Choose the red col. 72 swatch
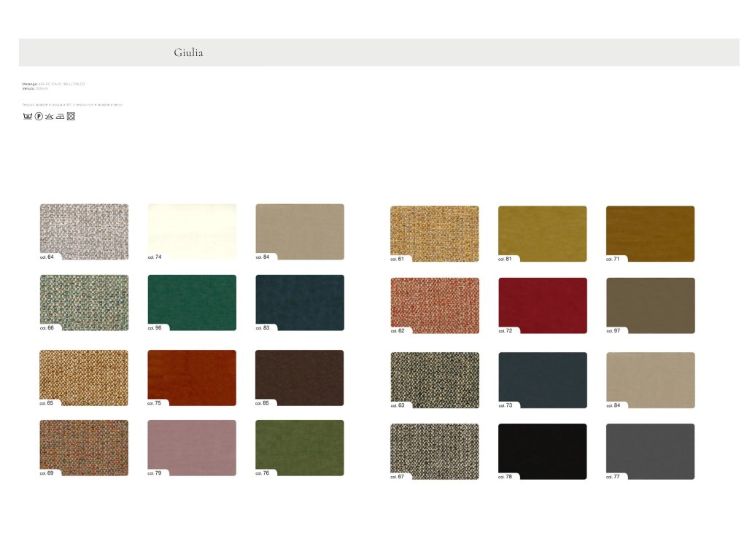The width and height of the screenshot is (747, 560). click(542, 306)
